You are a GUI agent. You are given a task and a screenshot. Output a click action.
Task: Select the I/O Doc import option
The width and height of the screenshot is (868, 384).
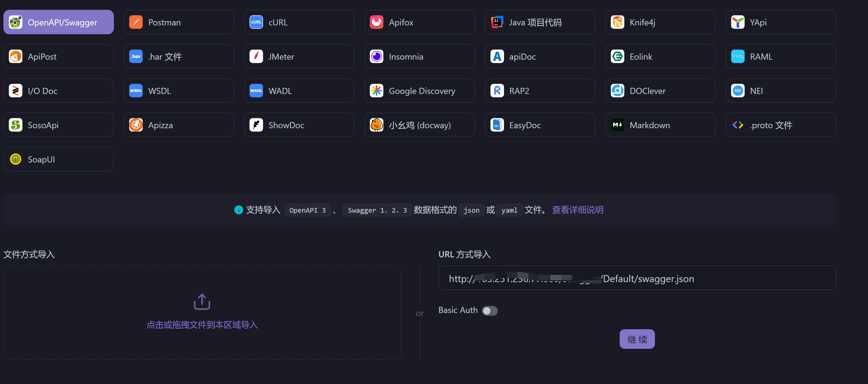58,91
